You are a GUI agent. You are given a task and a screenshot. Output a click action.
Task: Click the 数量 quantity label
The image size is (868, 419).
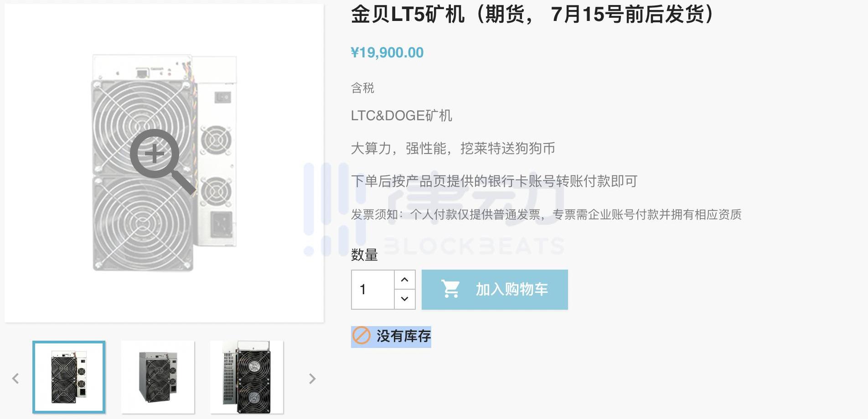tap(364, 255)
